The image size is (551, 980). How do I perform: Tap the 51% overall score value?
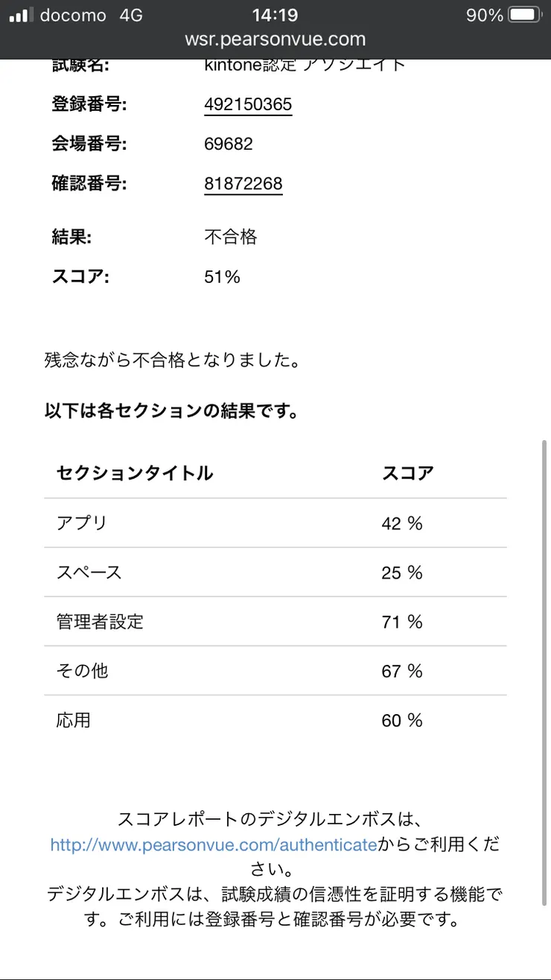click(222, 277)
